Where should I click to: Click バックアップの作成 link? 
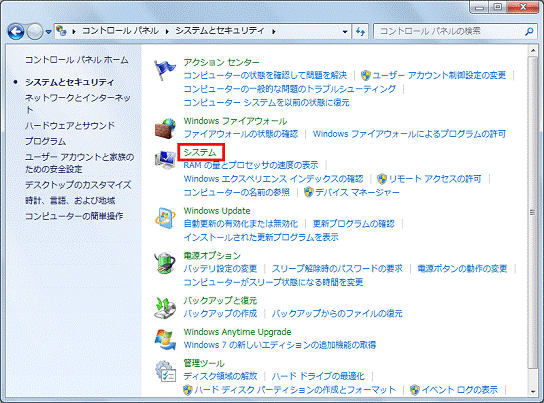coord(220,314)
